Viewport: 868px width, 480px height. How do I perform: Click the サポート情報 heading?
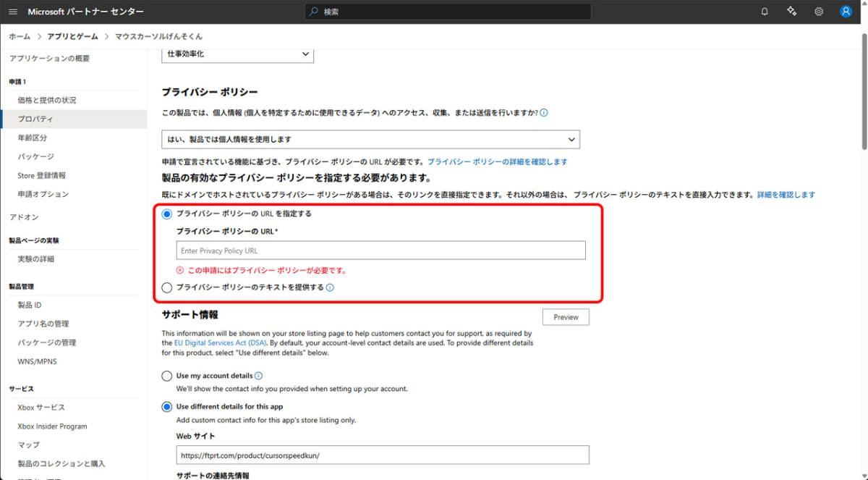[190, 315]
